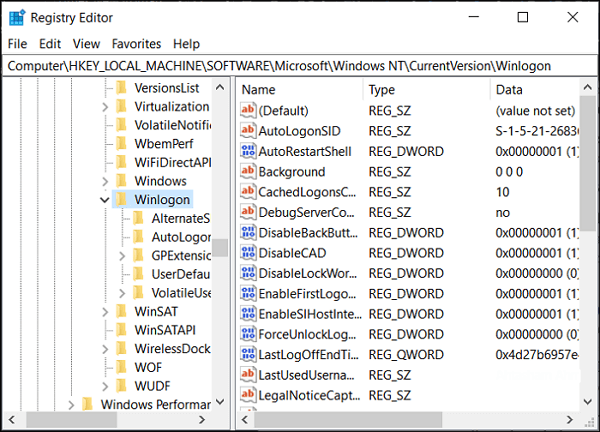Click the string icon for LegalNoticeCapt... value
This screenshot has width=600, height=432.
[248, 395]
